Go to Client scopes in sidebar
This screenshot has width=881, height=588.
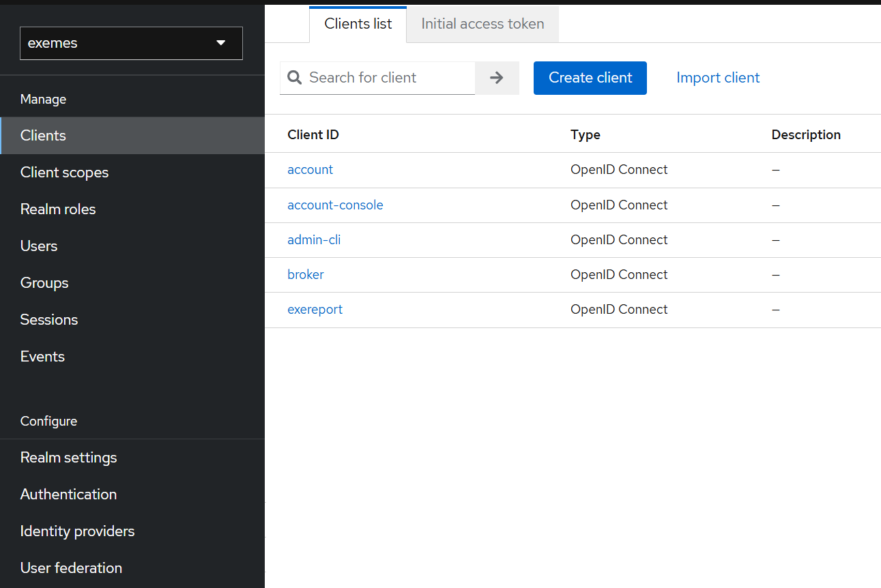tap(65, 173)
